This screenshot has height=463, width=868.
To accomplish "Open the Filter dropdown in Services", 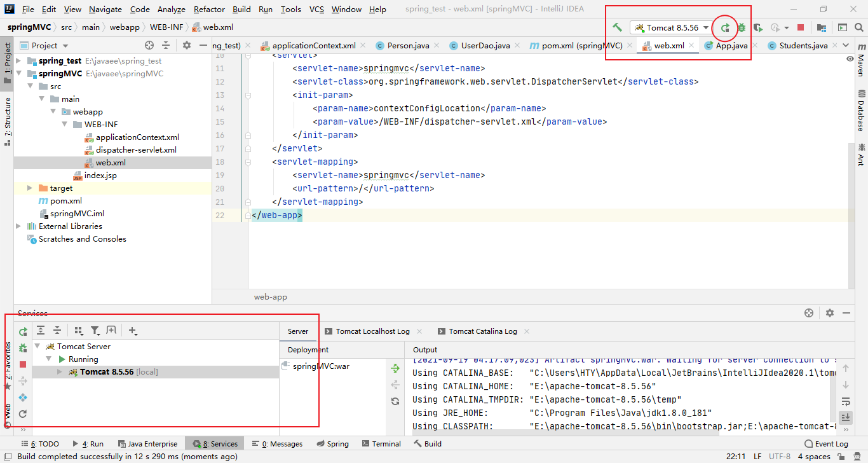I will click(x=95, y=330).
